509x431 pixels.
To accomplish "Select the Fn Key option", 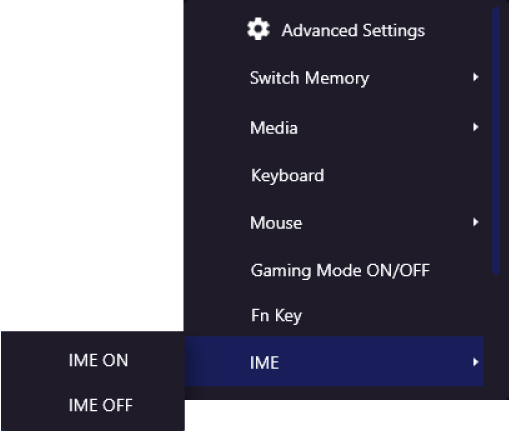I will click(x=334, y=315).
